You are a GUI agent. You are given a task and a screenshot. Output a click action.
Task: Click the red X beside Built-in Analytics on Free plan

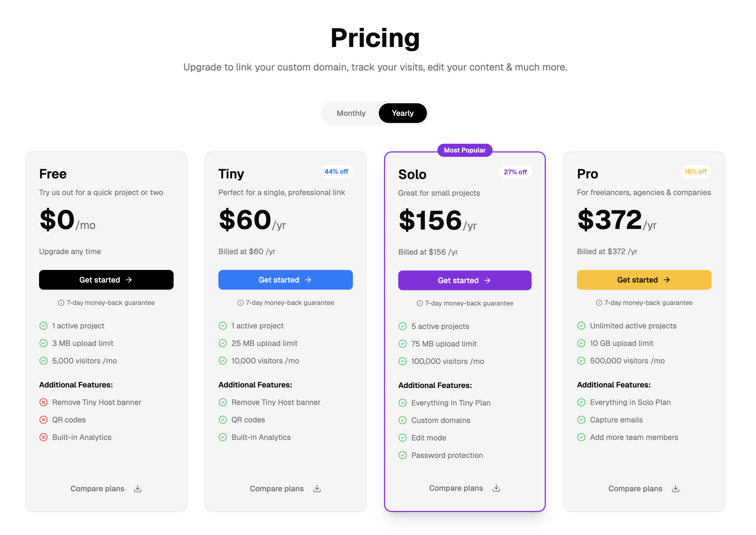pyautogui.click(x=44, y=437)
